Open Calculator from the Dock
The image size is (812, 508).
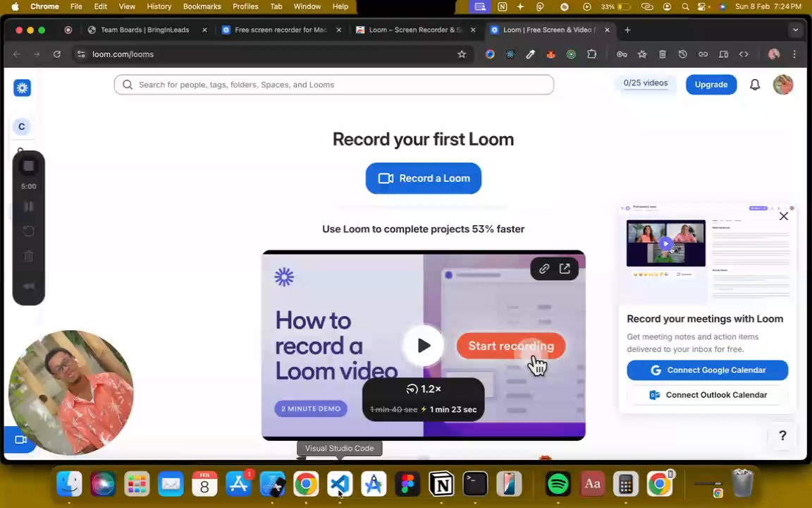click(626, 484)
